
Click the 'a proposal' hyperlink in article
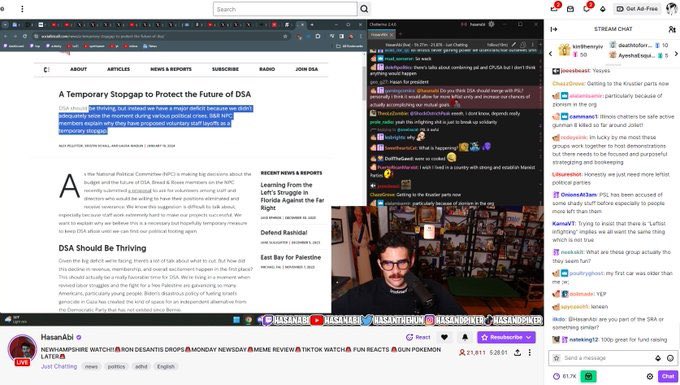139,190
